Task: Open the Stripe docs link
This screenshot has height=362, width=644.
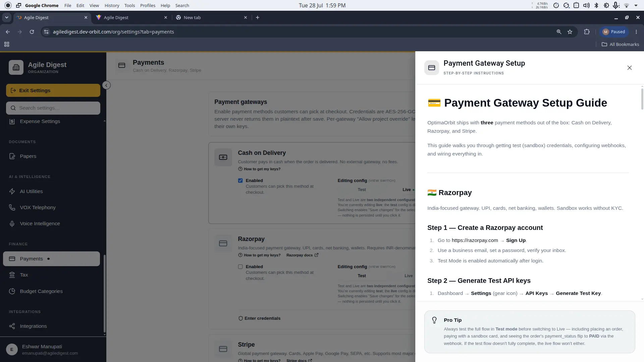Action: pos(299,360)
